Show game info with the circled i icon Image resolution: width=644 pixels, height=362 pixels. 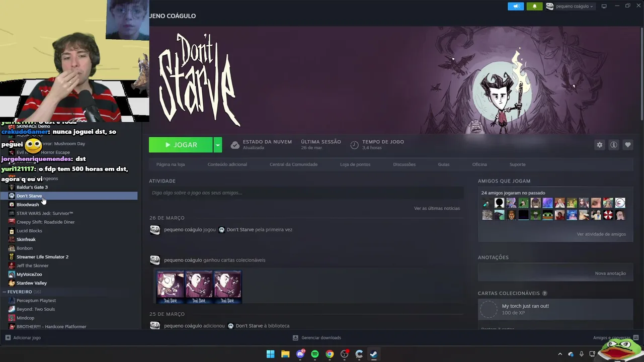pos(614,145)
